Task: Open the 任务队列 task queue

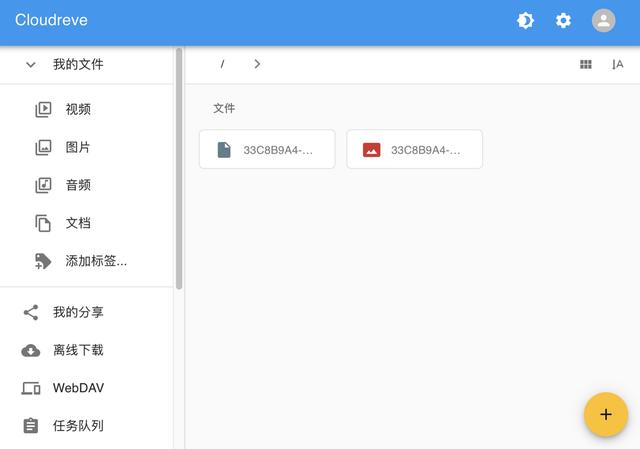Action: click(x=78, y=426)
